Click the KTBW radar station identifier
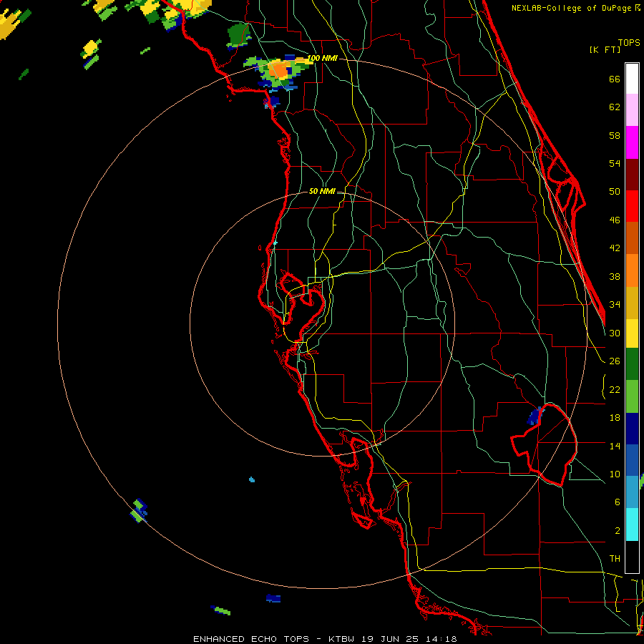 click(x=341, y=639)
